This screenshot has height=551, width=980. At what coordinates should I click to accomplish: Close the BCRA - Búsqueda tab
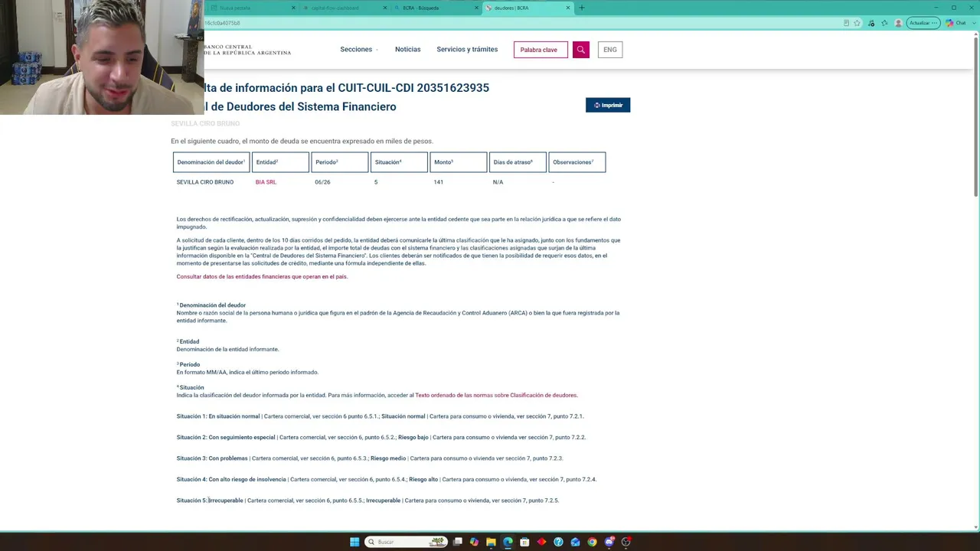tap(476, 8)
